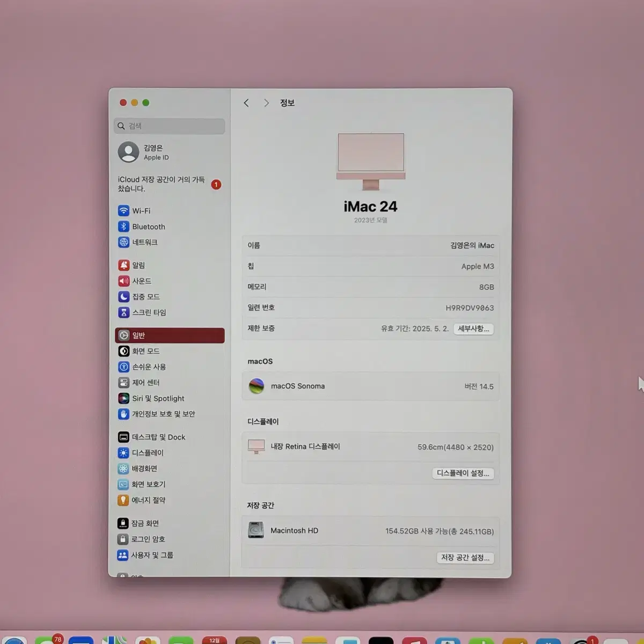
Task: Go to 사운드 (Sound) settings
Action: [170, 281]
